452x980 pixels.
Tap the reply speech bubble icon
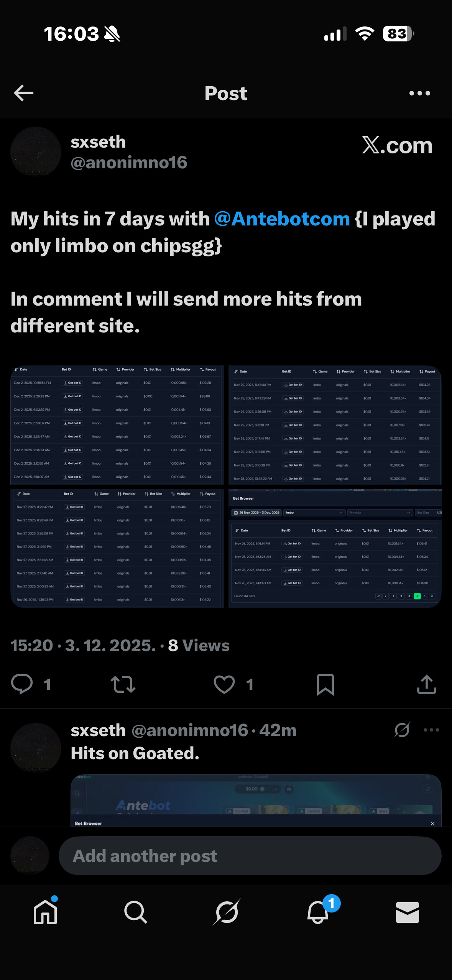[x=22, y=684]
